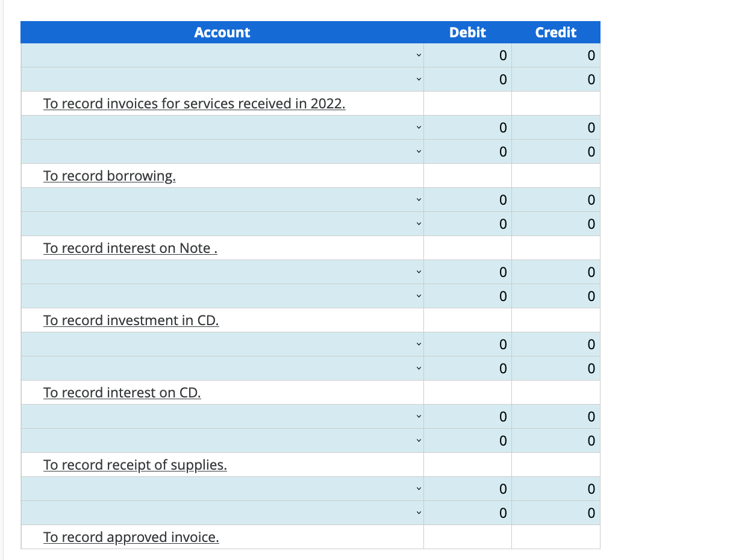Click first-row Debit field above 'approved invoice.'

(467, 489)
